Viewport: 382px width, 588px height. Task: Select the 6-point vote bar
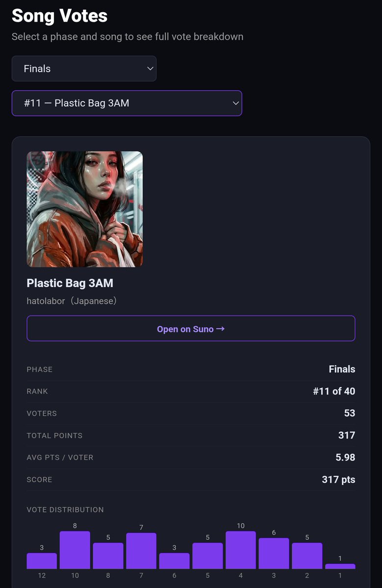[175, 561]
